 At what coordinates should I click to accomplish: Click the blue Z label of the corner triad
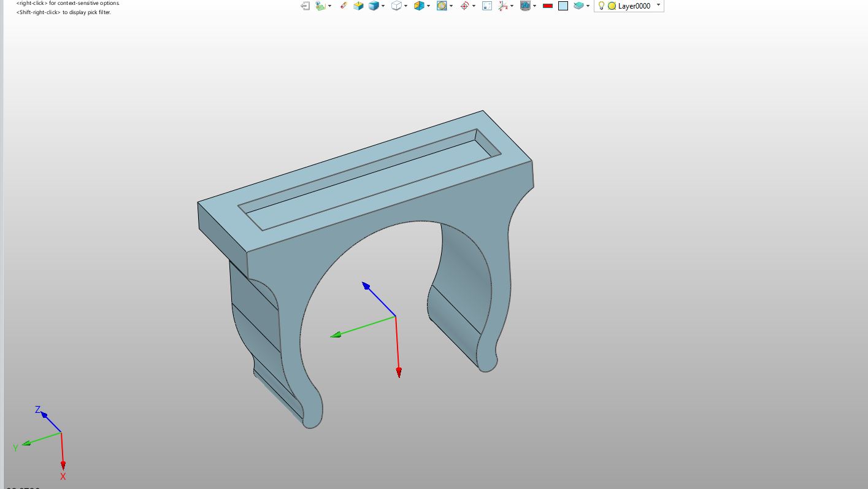click(38, 410)
